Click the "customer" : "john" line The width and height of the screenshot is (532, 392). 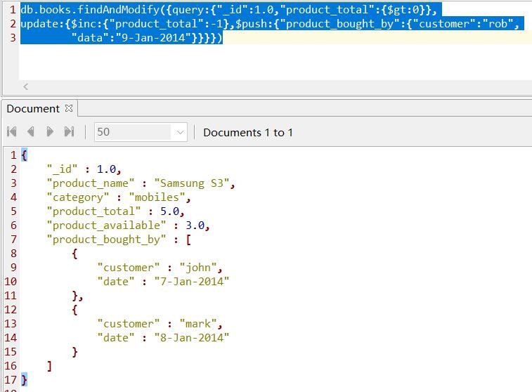(x=160, y=268)
